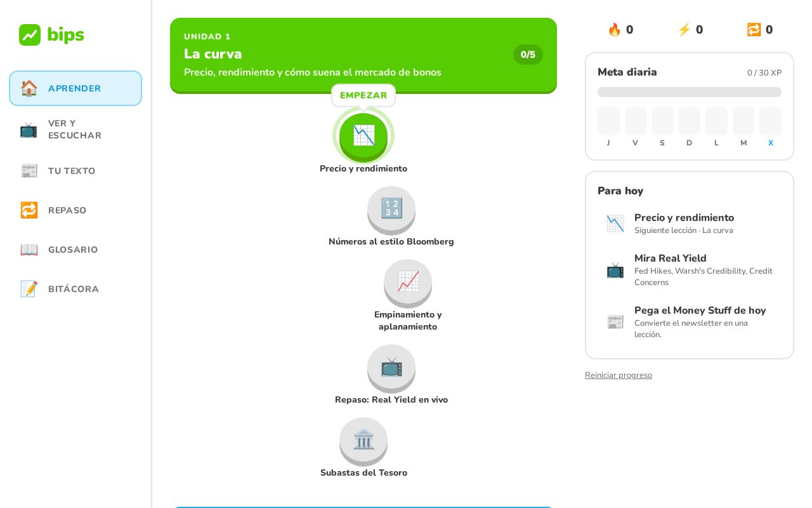812x508 pixels.
Task: Select the Números al estilo Bloomberg node
Action: click(x=391, y=210)
